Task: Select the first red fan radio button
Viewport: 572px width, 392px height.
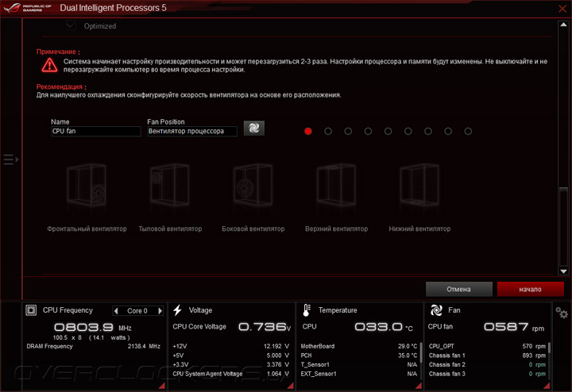Action: point(308,131)
